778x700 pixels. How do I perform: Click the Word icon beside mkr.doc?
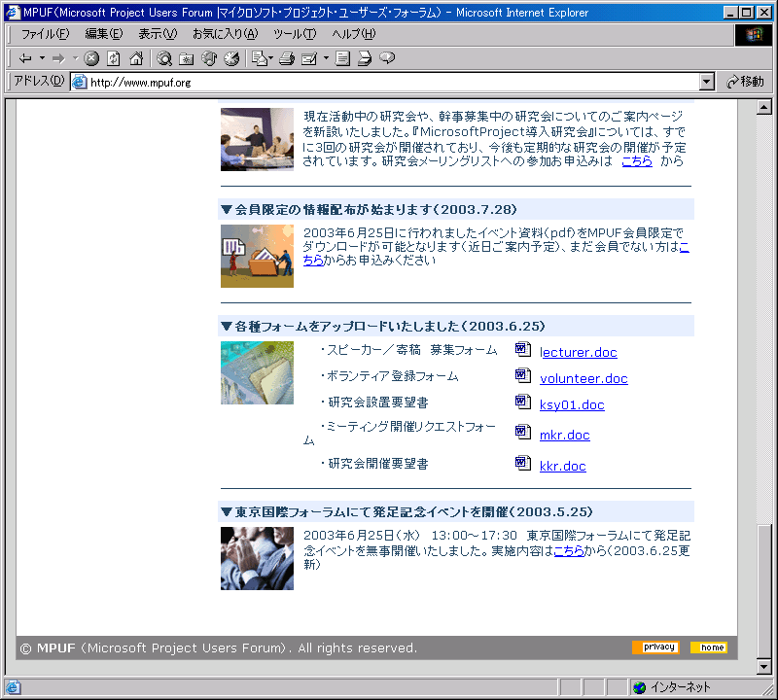point(523,432)
